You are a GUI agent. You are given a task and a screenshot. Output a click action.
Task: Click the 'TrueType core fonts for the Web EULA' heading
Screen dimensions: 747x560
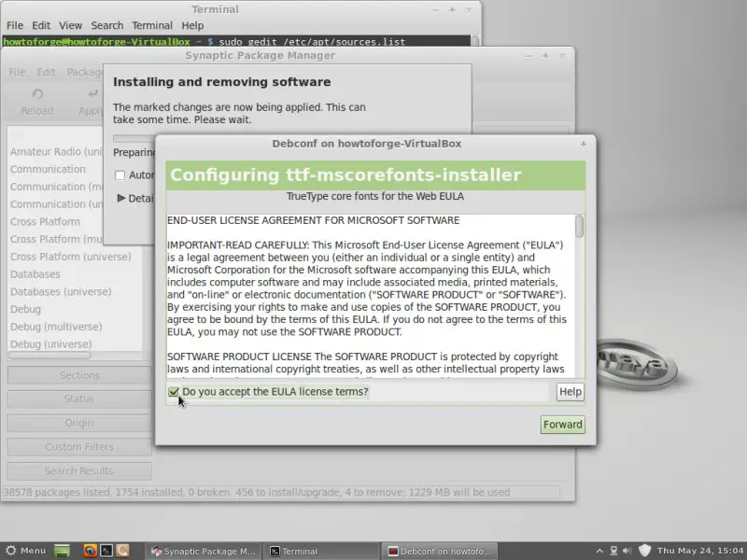point(375,197)
